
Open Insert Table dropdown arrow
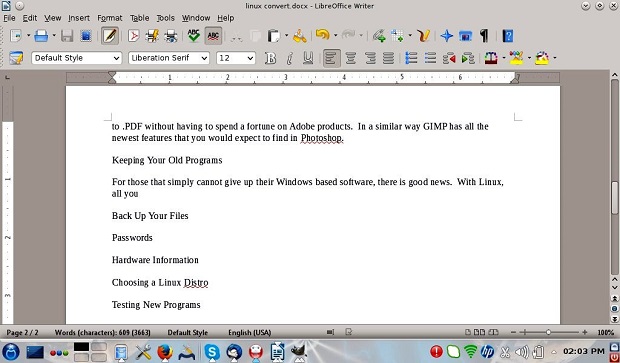(x=410, y=36)
